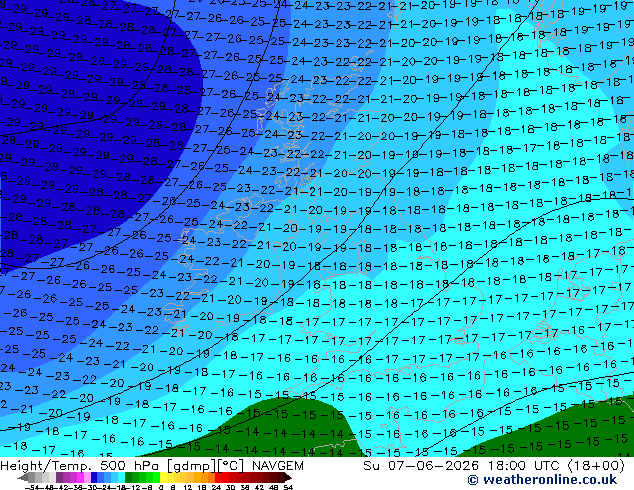Click the Height/Temp. 500 hPa title text
Image resolution: width=634 pixels, height=490 pixels.
[x=81, y=466]
